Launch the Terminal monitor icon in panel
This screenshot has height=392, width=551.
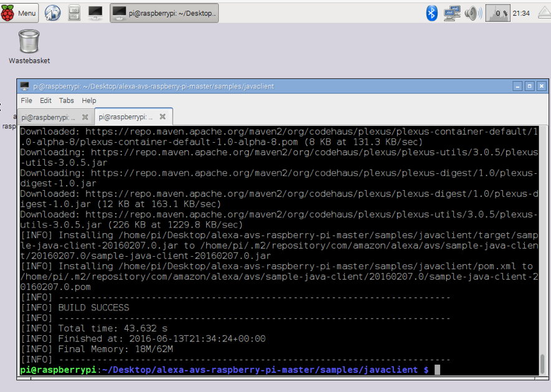pos(95,13)
